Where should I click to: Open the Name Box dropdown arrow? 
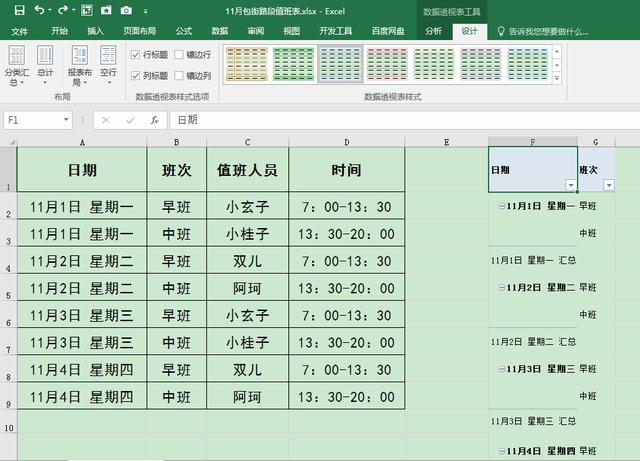[x=66, y=120]
